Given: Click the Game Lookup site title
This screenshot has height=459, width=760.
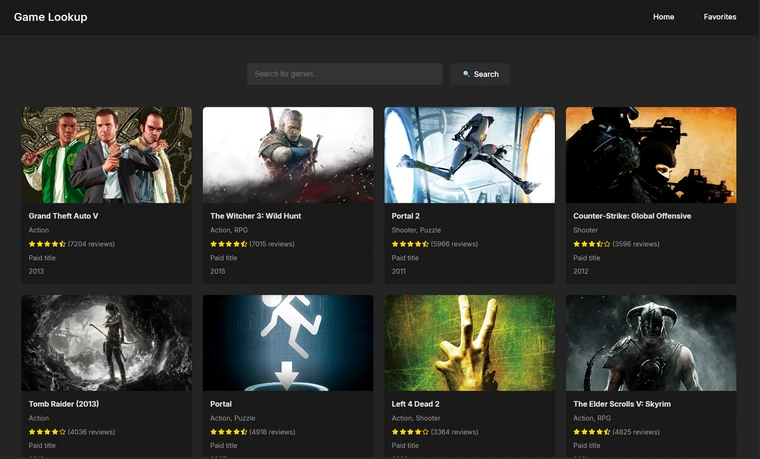Looking at the screenshot, I should pos(50,17).
